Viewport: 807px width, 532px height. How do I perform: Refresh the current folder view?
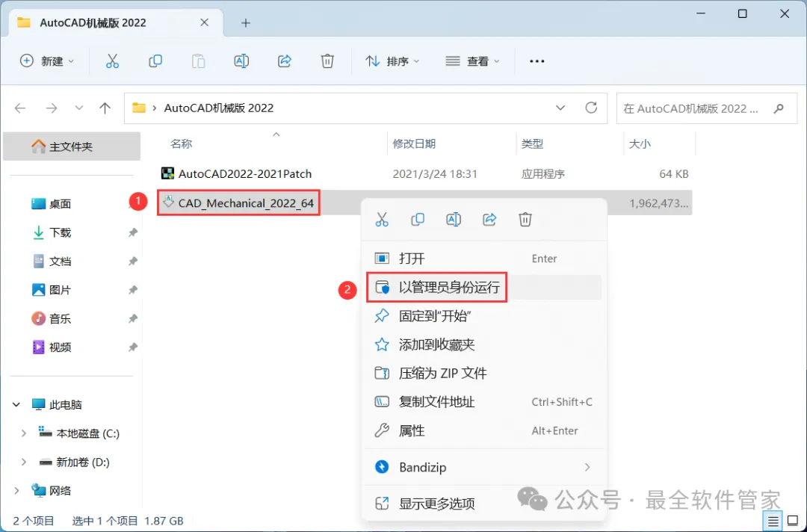591,108
